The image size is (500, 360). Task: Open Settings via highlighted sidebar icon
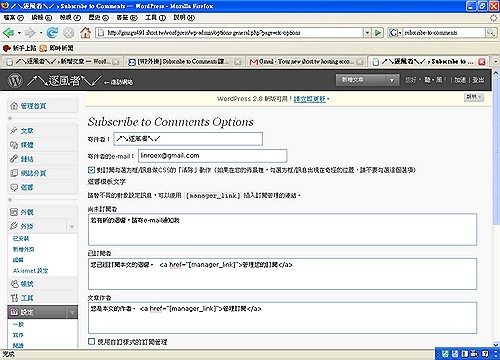point(14,312)
